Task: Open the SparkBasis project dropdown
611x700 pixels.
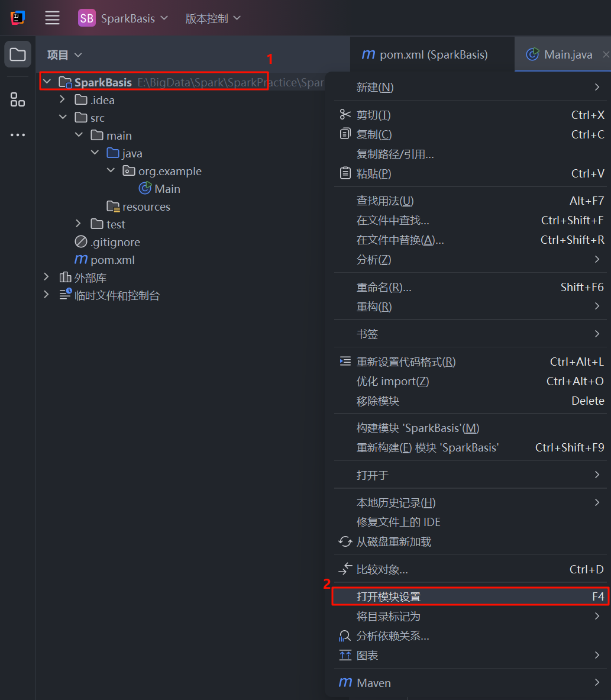Action: [x=123, y=18]
